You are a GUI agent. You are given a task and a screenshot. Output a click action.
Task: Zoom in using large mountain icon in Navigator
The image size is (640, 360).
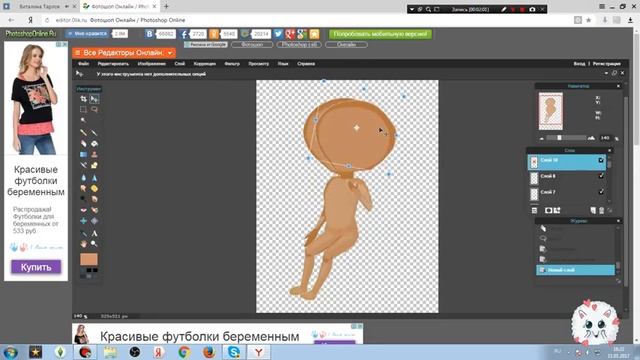[591, 138]
